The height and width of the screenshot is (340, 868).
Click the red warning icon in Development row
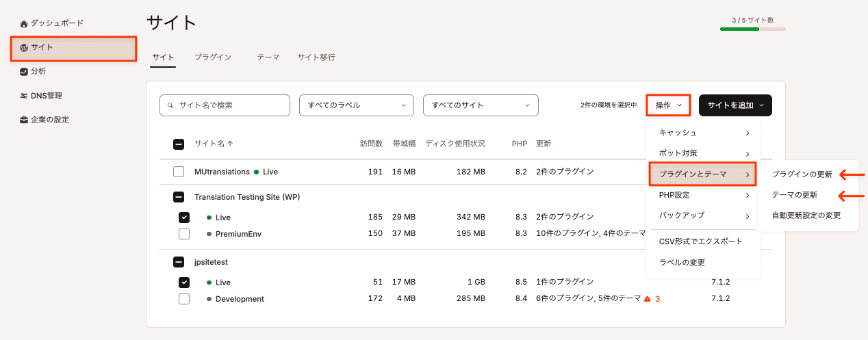click(x=647, y=299)
